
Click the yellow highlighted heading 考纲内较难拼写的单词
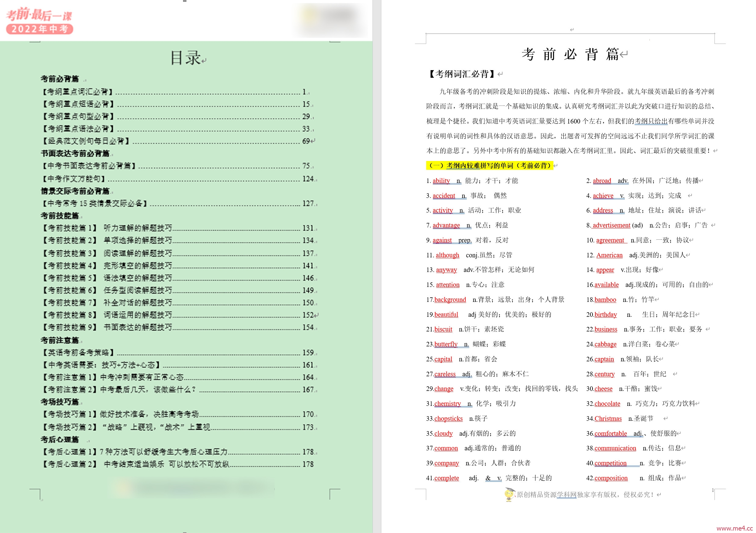click(490, 166)
